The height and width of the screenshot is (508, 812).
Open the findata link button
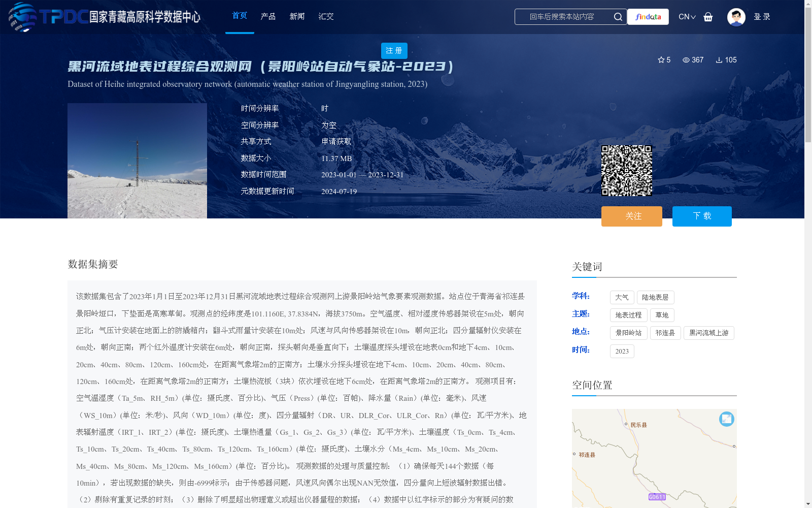tap(648, 17)
